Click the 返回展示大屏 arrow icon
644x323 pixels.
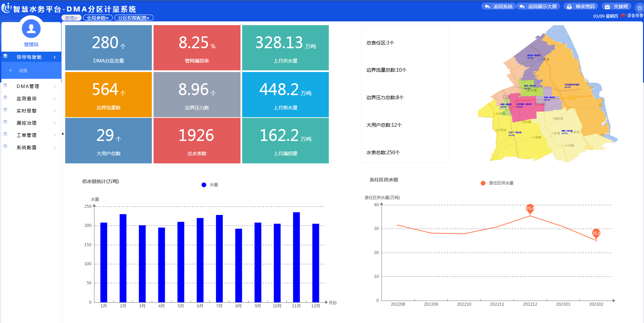[x=522, y=6]
